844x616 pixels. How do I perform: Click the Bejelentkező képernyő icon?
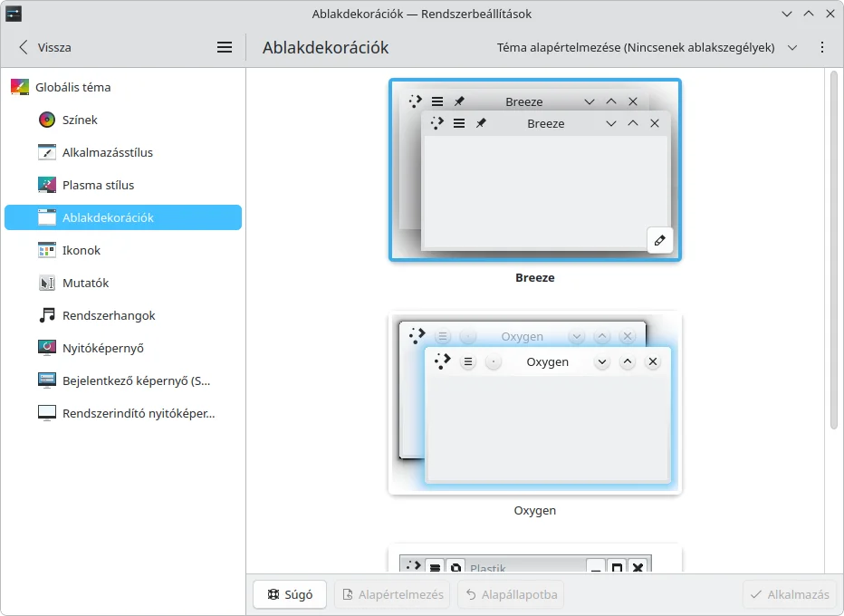pos(47,380)
